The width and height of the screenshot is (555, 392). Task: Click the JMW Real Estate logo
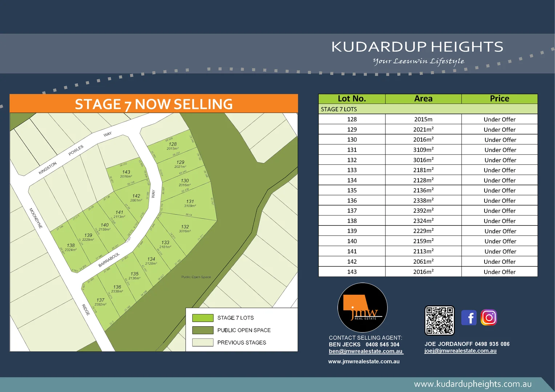point(362,308)
